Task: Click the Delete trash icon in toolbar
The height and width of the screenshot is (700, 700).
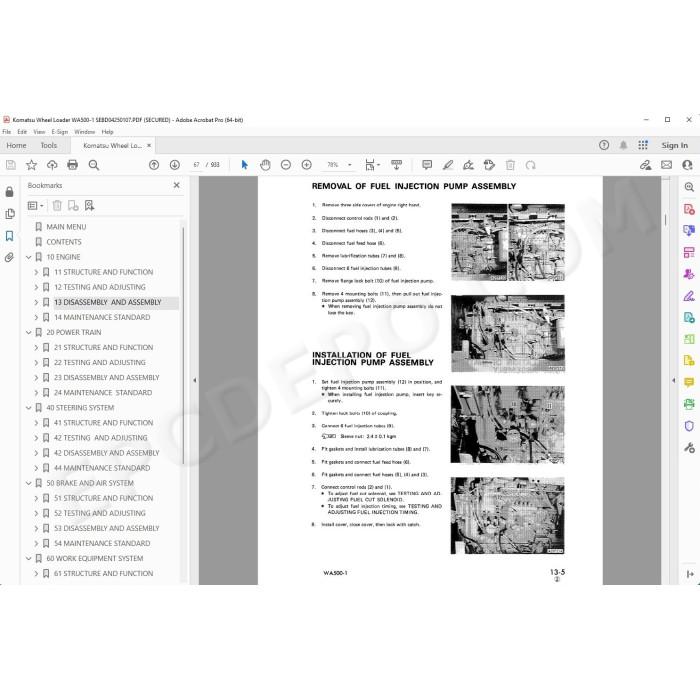Action: 510,165
